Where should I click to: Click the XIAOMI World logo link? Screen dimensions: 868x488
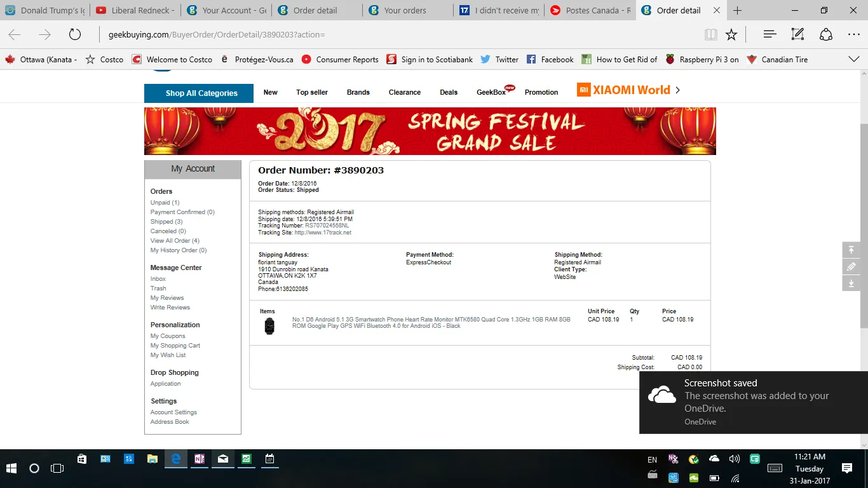point(623,90)
